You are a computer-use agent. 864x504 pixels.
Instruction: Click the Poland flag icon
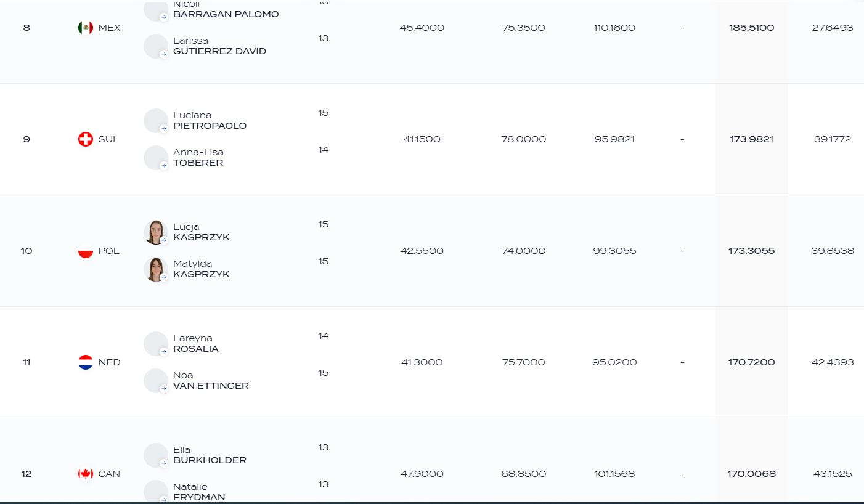click(86, 251)
